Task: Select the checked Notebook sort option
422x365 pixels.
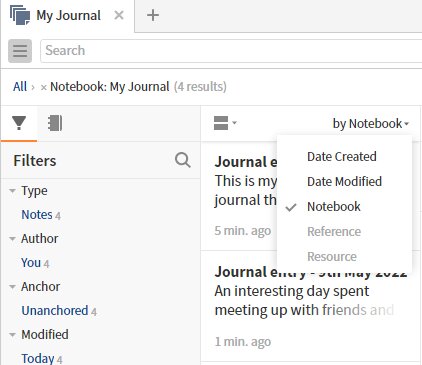Action: pyautogui.click(x=334, y=207)
